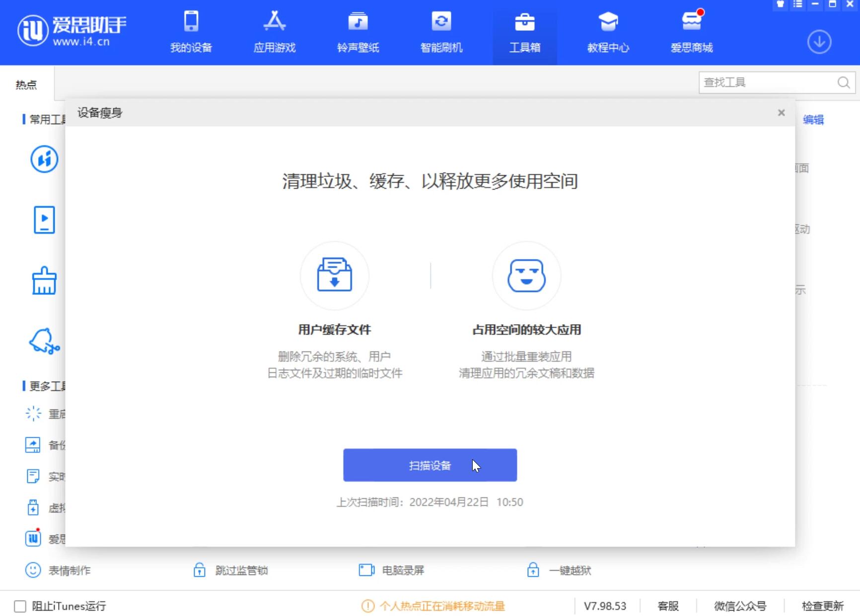Viewport: 860px width, 616px height.
Task: Click the install 爱思 mobile icon in sidebar
Action: tap(44, 159)
